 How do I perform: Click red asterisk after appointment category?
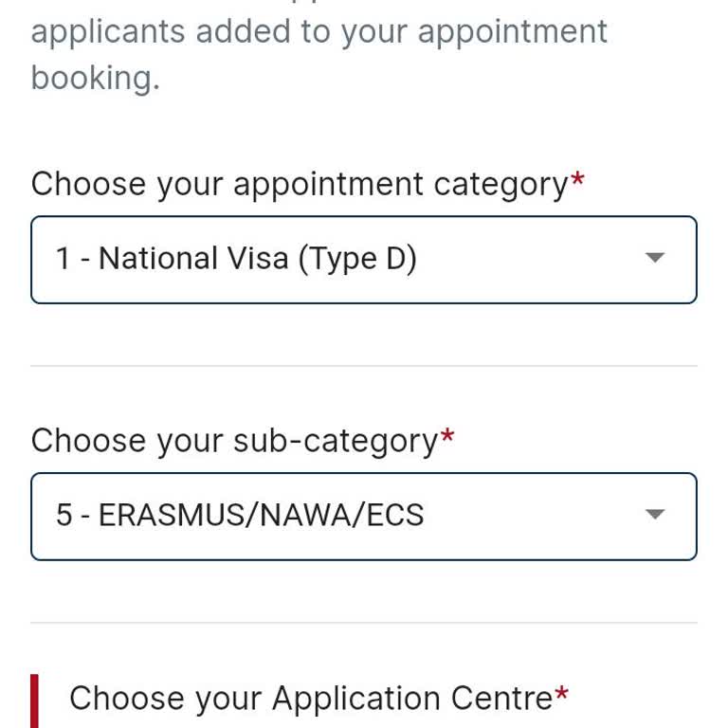click(577, 180)
